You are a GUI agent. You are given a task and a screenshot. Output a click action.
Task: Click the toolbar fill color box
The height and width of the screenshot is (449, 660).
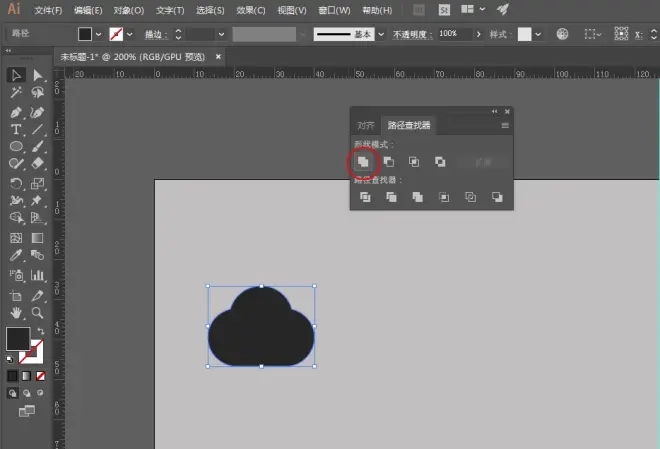pyautogui.click(x=18, y=339)
